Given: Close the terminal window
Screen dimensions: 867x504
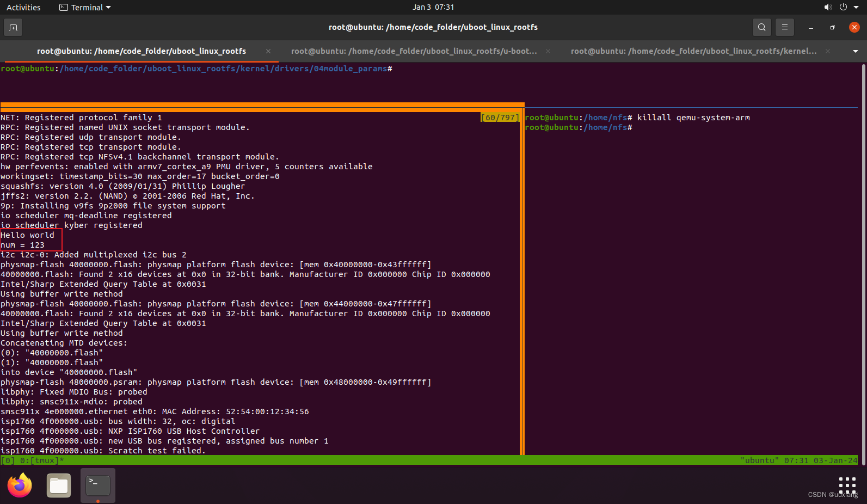Looking at the screenshot, I should tap(854, 27).
